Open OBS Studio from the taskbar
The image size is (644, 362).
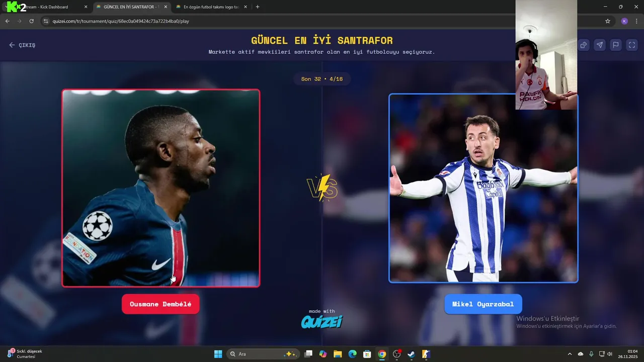397,354
